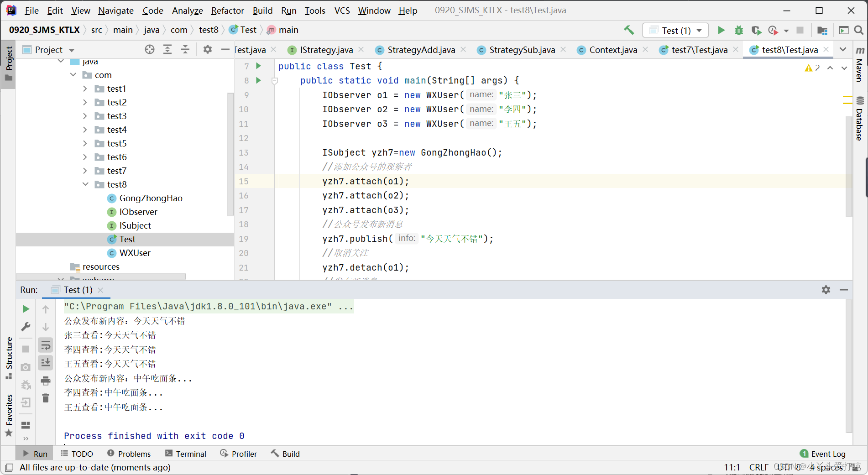Open the Problems tool window

129,454
